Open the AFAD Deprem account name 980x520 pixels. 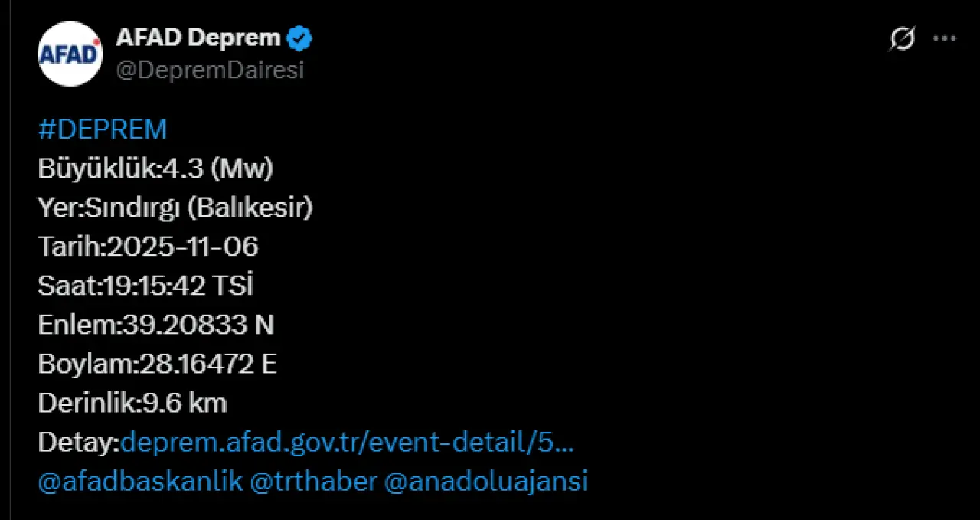199,37
